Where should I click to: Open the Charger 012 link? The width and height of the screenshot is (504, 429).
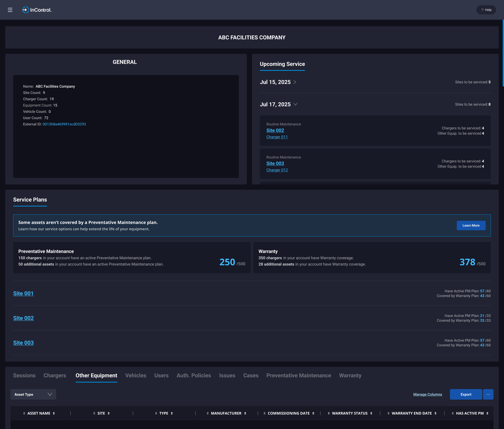pos(277,170)
